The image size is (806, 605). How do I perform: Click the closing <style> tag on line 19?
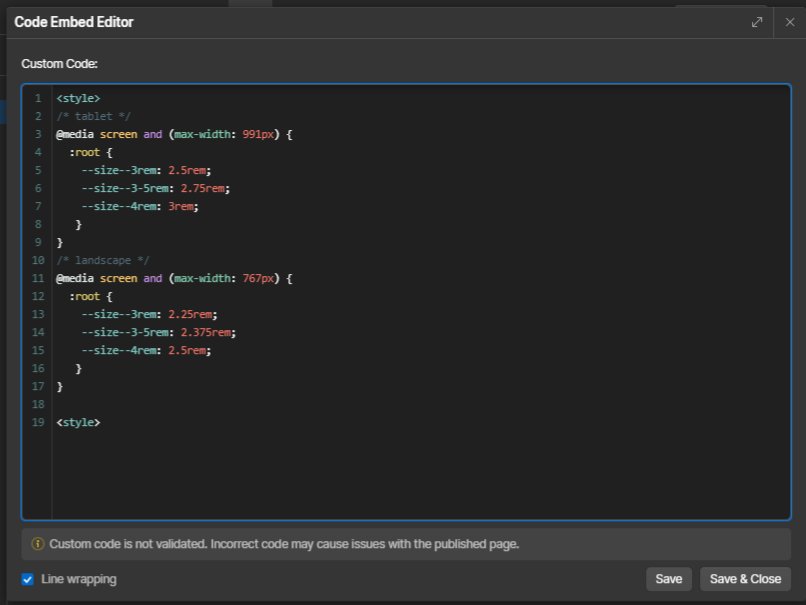click(x=78, y=422)
